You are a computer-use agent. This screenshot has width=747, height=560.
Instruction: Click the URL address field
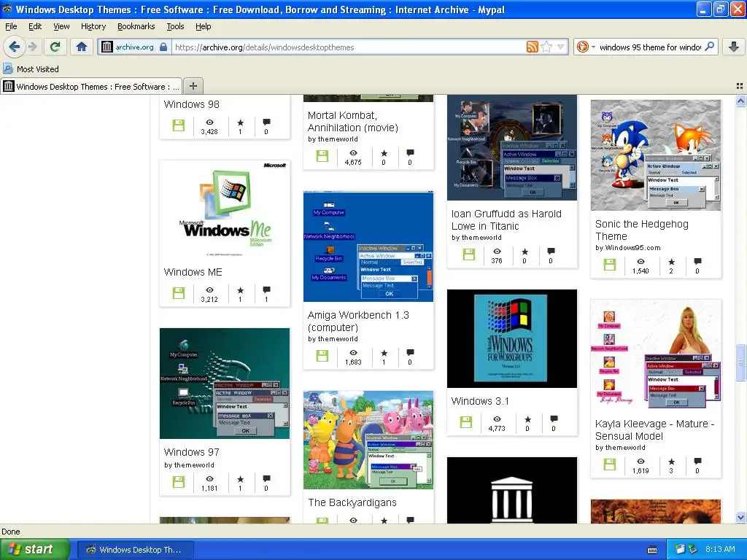[x=348, y=47]
